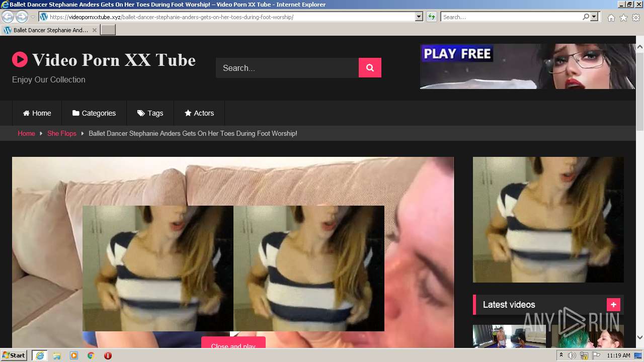Click the site logo play icon
The height and width of the screenshot is (362, 644).
pos(20,60)
